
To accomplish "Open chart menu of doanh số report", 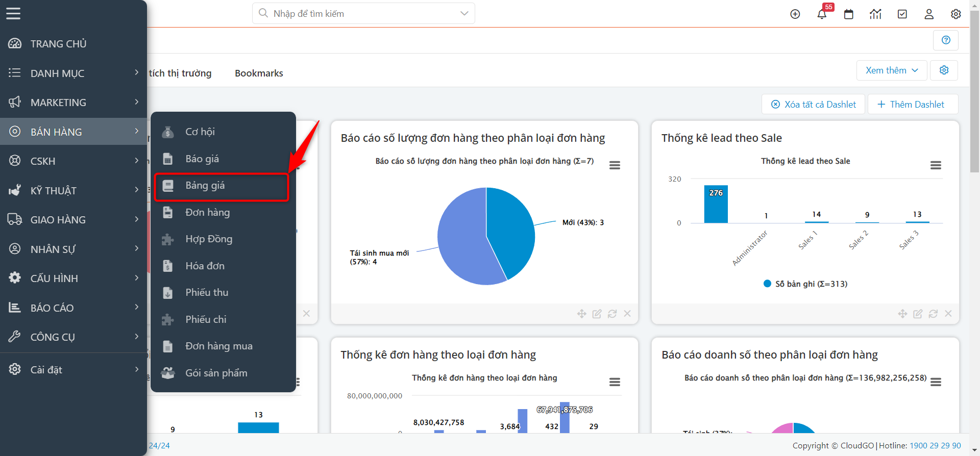I will (936, 382).
